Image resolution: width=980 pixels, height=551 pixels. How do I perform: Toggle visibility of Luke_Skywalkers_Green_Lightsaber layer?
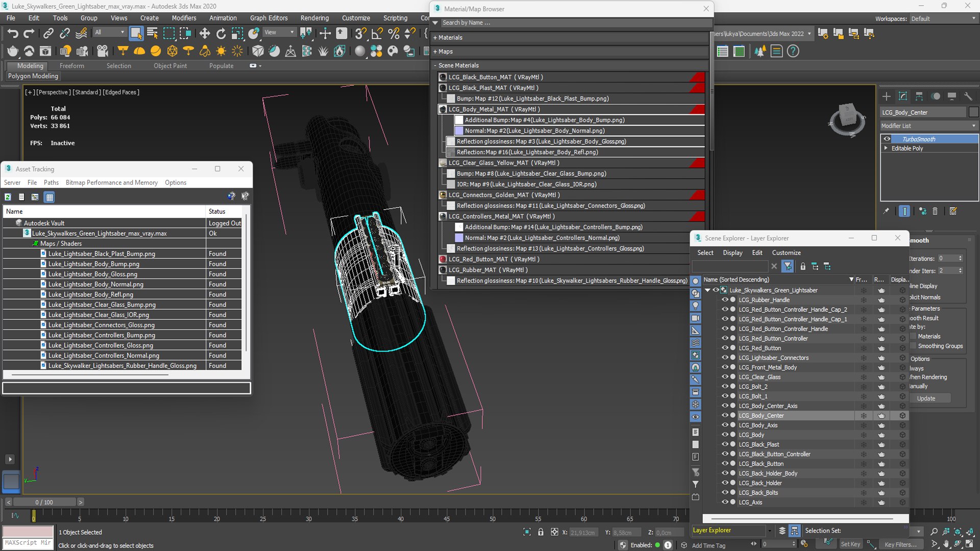pos(716,290)
